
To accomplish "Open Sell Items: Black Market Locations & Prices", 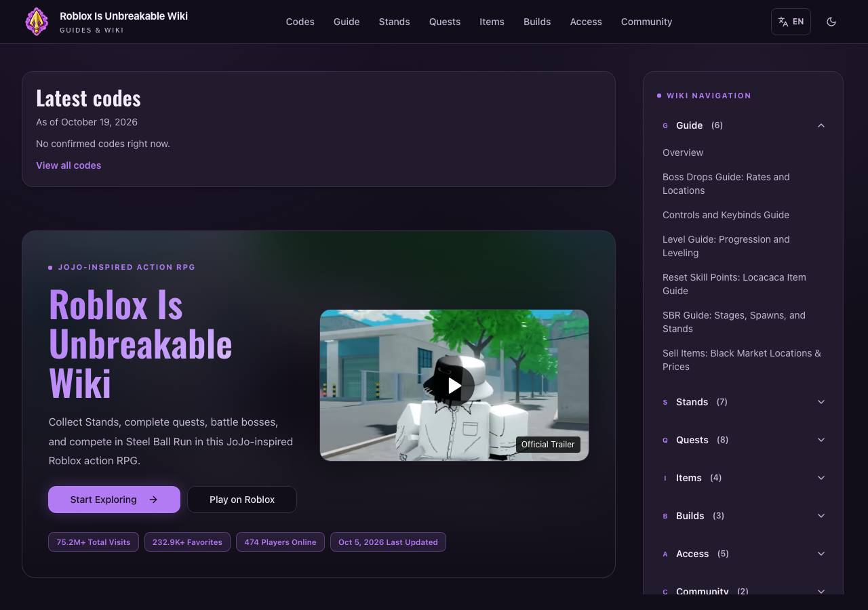I will [742, 360].
